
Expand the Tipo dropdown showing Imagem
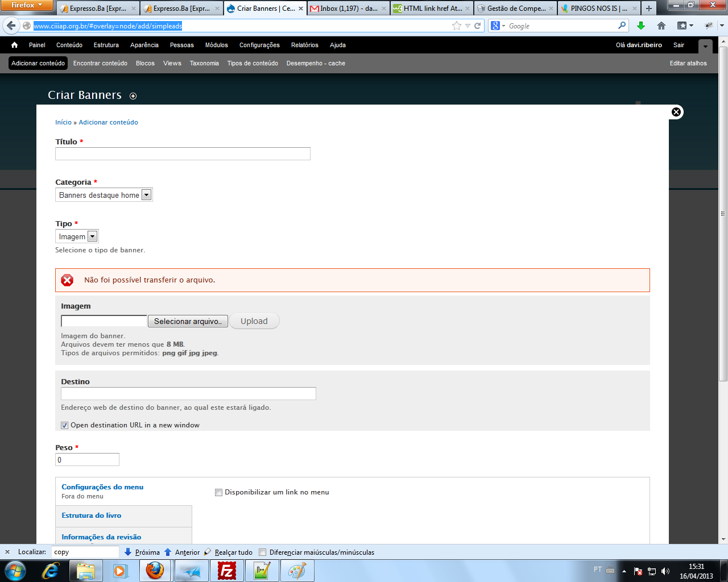[x=77, y=236]
